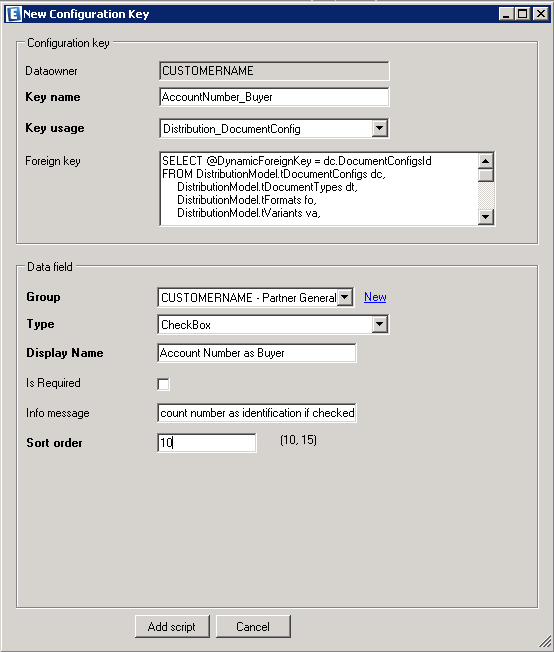This screenshot has width=554, height=652.
Task: Expand the Group dropdown list
Action: 345,297
